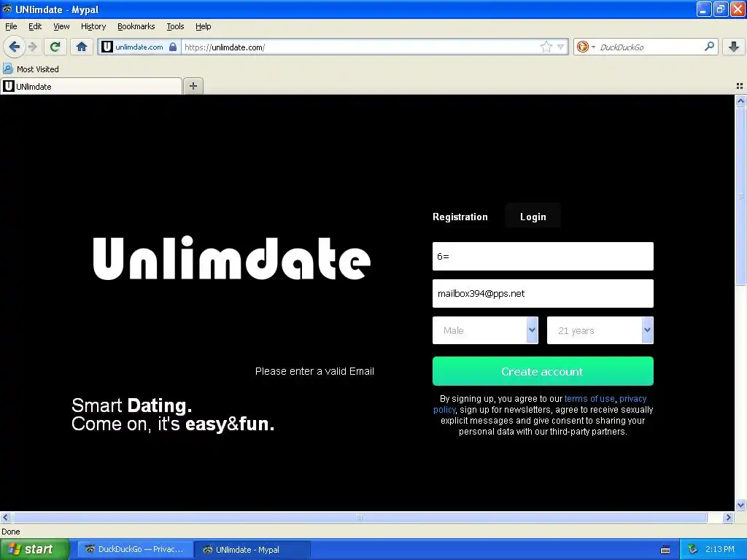Image resolution: width=747 pixels, height=560 pixels.
Task: Click the magnifier search icon
Action: [x=709, y=47]
